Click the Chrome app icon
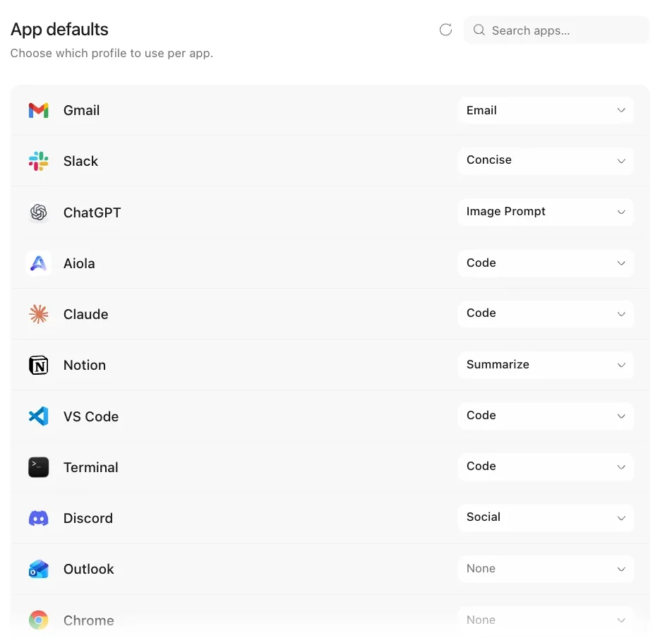 [x=39, y=620]
